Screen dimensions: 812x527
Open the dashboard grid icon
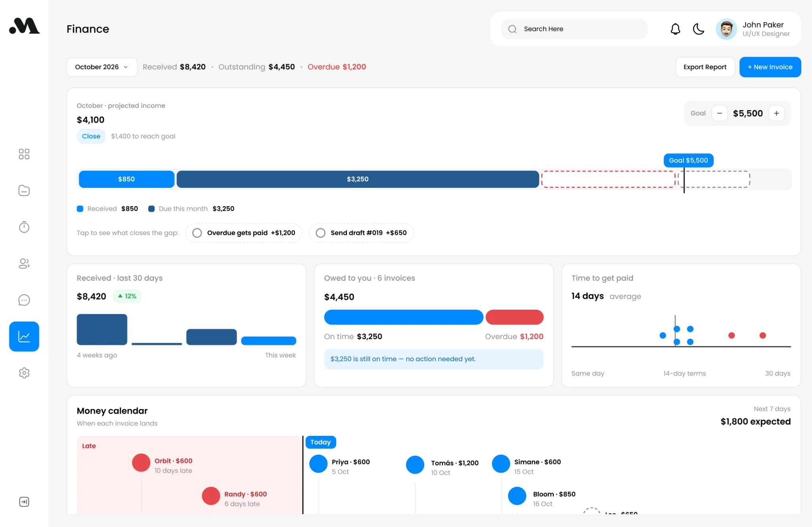[24, 154]
